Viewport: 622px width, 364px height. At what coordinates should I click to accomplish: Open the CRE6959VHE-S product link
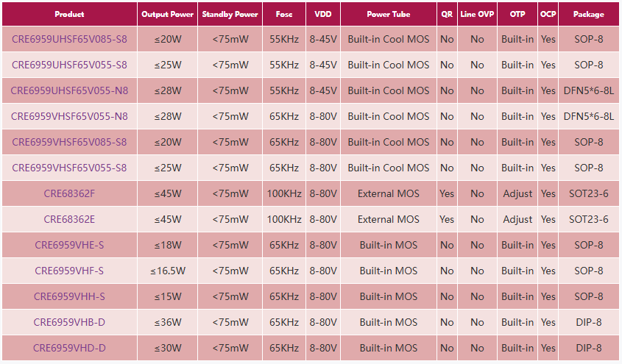tap(69, 245)
